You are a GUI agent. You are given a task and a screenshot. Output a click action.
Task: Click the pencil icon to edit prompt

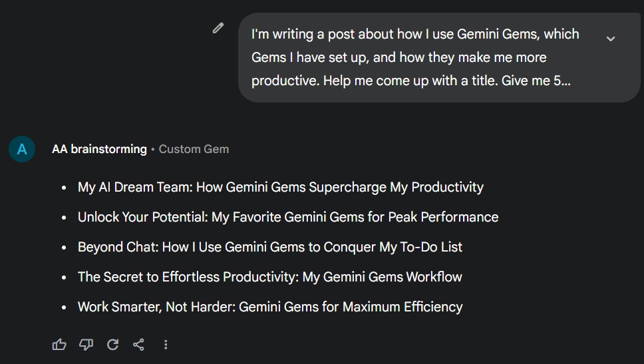point(218,28)
